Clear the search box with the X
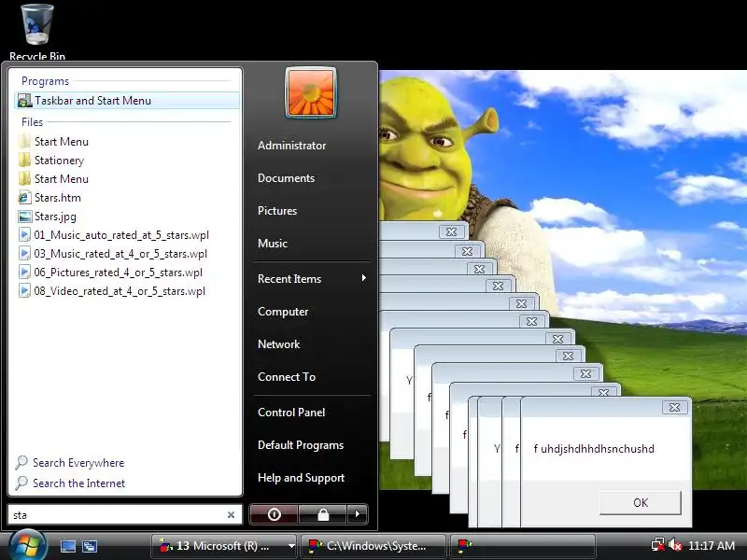 coord(231,515)
